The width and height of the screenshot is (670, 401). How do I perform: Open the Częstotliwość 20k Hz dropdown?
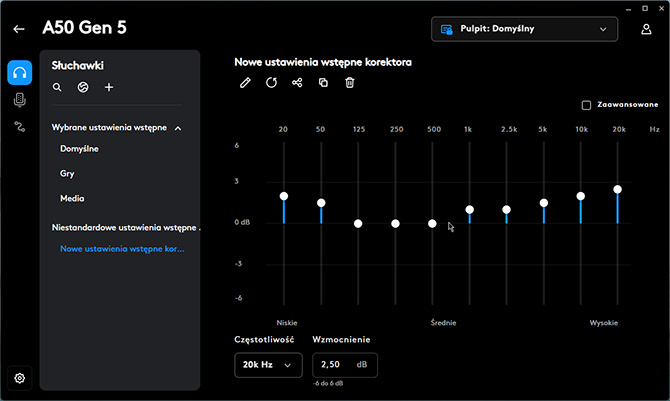[268, 365]
